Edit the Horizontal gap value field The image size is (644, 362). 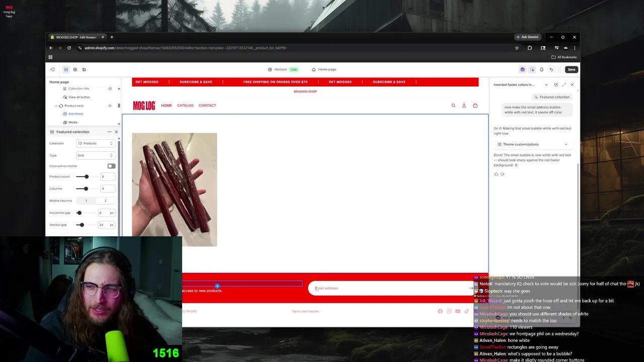pos(106,213)
